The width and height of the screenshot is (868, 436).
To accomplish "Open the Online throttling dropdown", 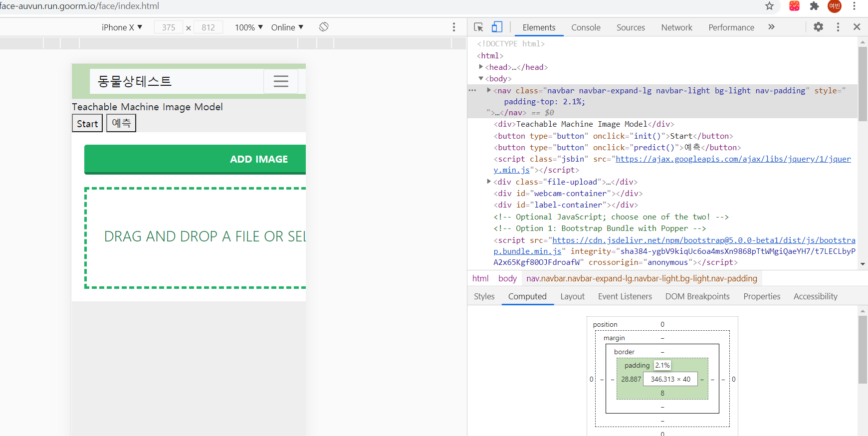I will coord(287,27).
